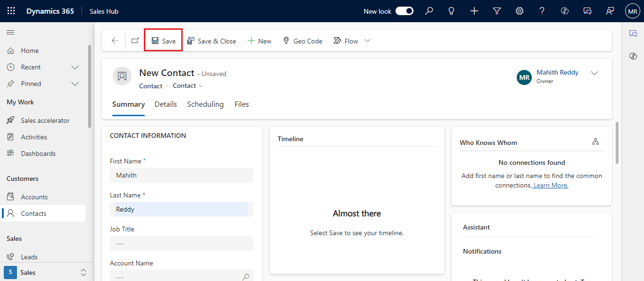Open the app launcher waffle icon

coord(11,11)
